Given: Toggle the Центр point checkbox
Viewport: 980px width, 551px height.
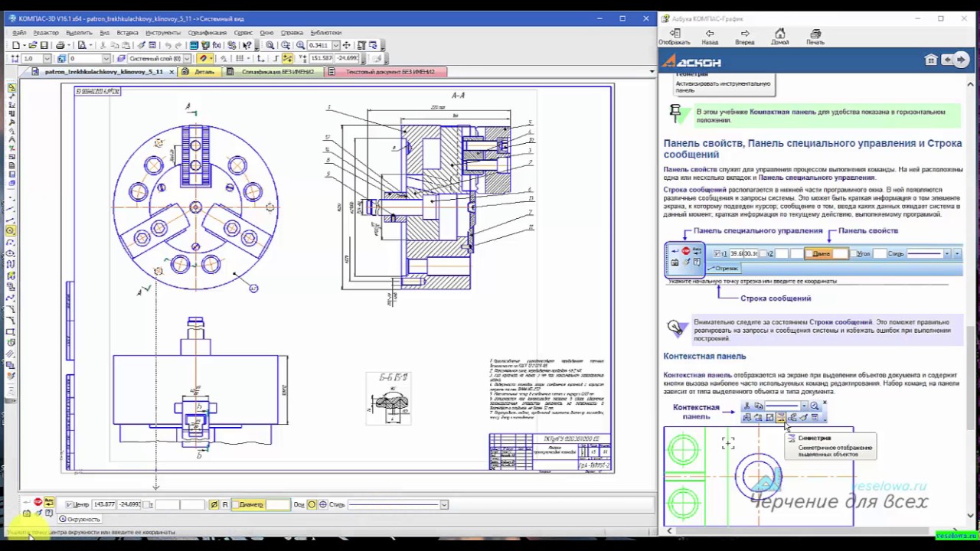Looking at the screenshot, I should pos(69,504).
